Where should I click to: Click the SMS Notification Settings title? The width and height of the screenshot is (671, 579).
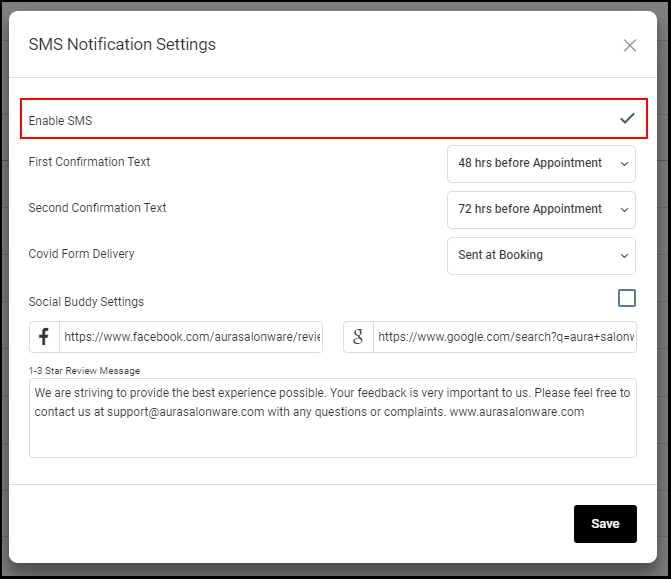pos(122,45)
